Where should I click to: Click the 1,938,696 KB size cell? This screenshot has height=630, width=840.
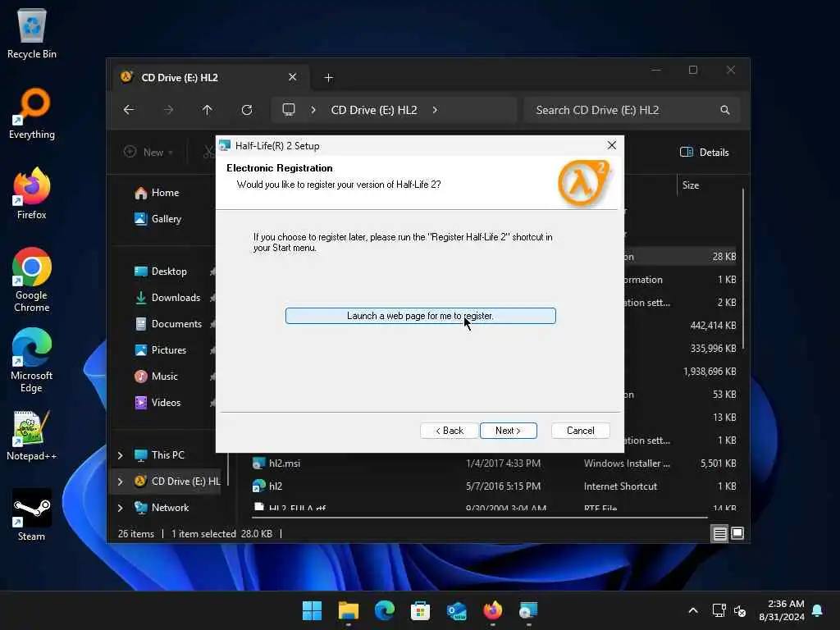point(710,372)
